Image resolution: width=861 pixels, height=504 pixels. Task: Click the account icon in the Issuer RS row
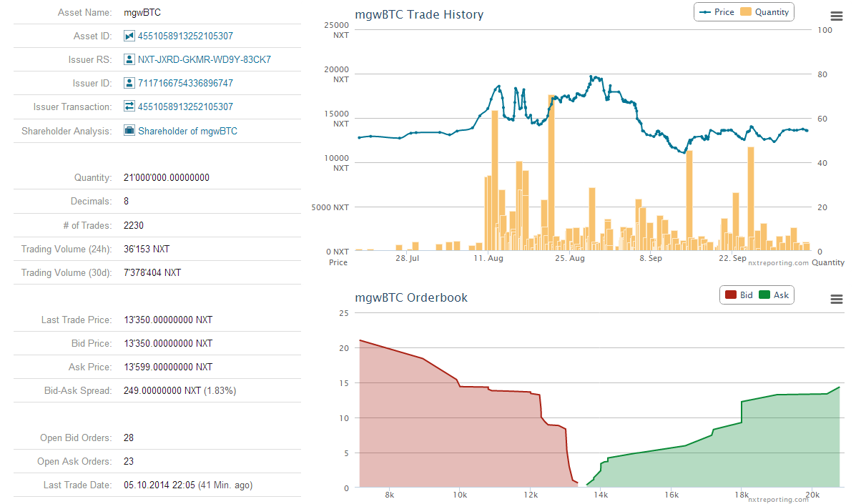tap(129, 59)
